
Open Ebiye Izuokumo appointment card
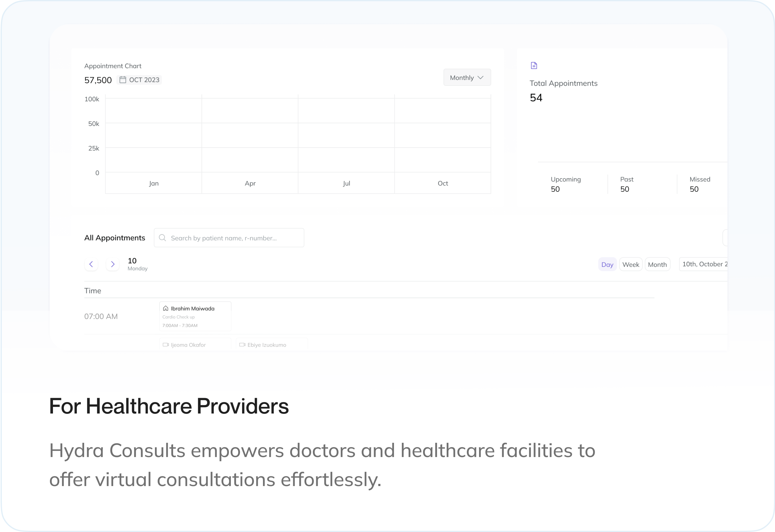coord(271,345)
